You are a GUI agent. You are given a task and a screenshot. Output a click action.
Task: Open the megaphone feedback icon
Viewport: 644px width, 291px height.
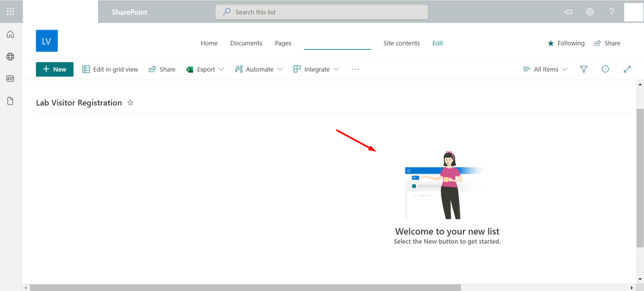[569, 12]
